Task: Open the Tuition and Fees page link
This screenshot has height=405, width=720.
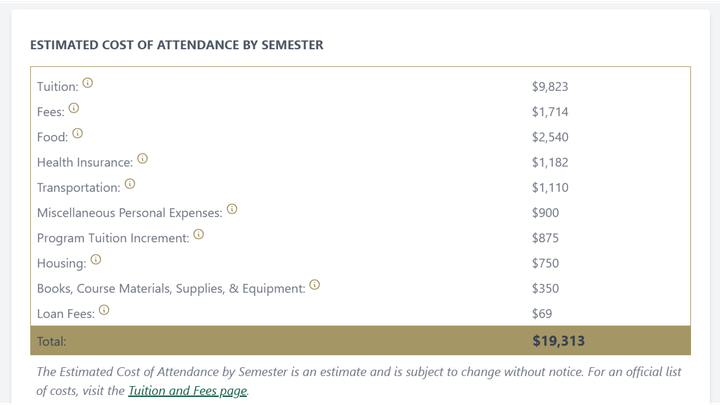Action: [x=187, y=391]
